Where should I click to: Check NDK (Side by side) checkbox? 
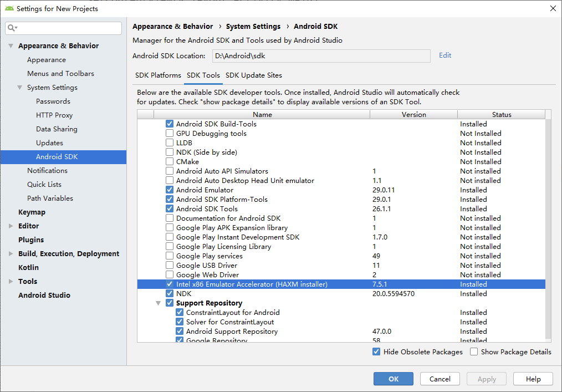pyautogui.click(x=170, y=152)
